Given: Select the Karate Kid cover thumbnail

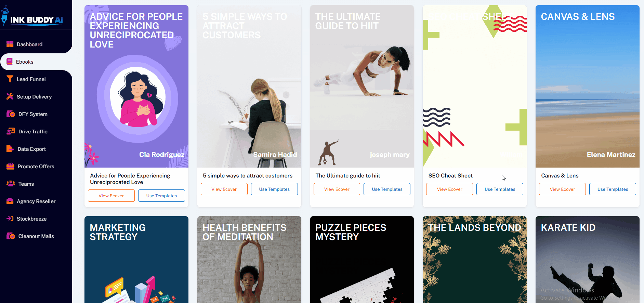Looking at the screenshot, I should [587, 260].
